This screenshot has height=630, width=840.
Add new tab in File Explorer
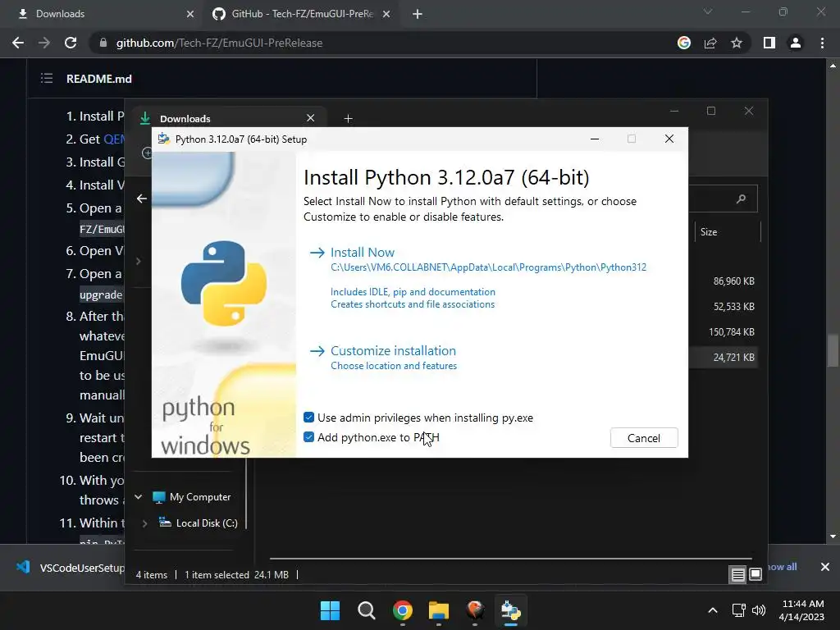click(348, 118)
